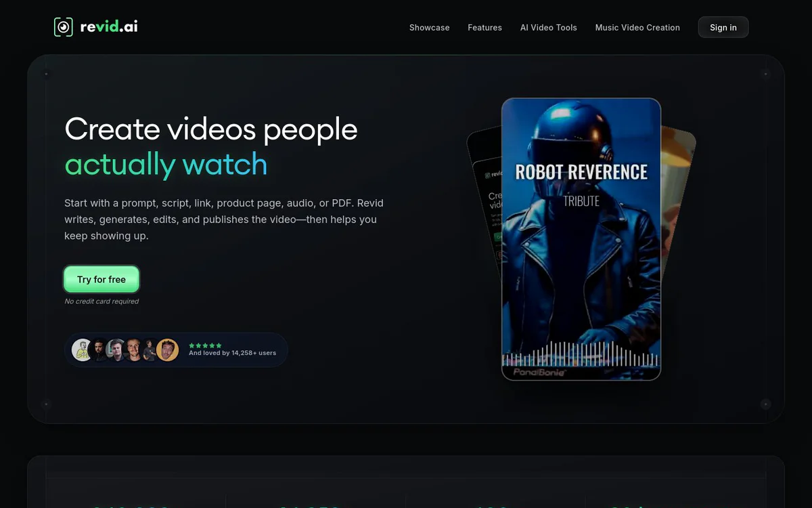Click the five green rating stars
This screenshot has width=812, height=508.
point(205,345)
